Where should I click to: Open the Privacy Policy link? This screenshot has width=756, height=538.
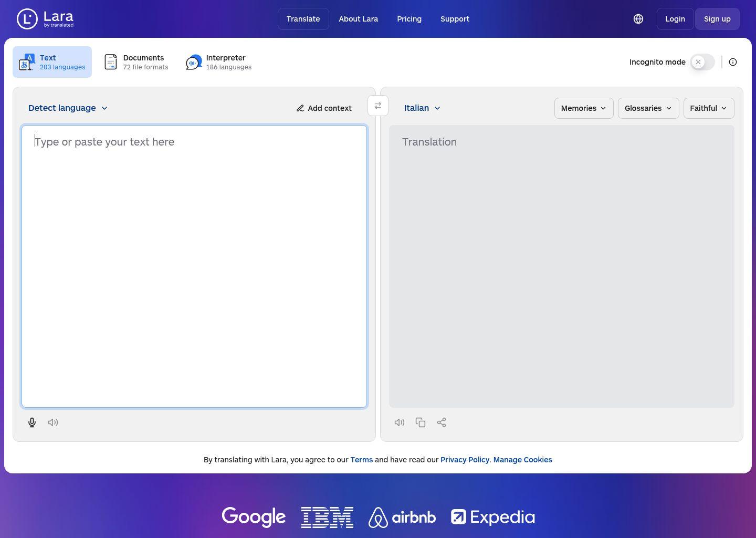tap(465, 460)
